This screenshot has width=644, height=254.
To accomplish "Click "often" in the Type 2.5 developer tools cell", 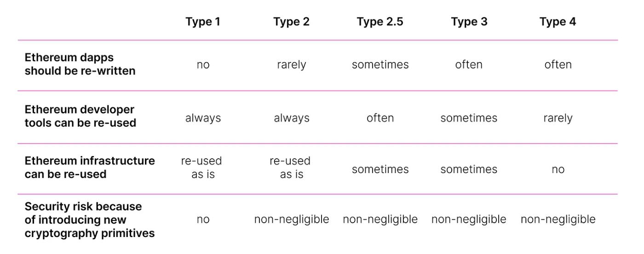I will click(380, 118).
